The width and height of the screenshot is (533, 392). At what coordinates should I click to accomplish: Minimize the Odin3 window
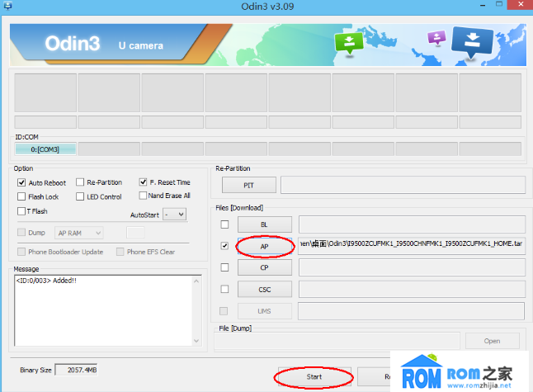point(483,5)
